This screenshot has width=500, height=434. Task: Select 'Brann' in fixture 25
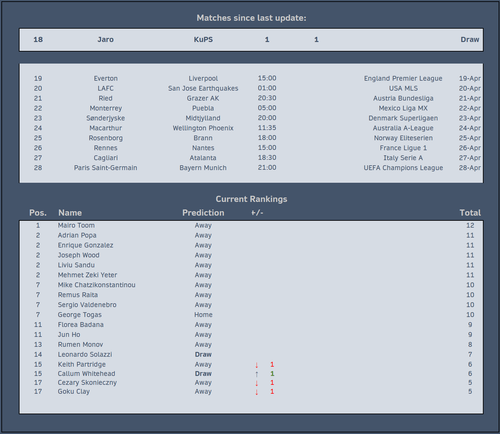(x=203, y=138)
